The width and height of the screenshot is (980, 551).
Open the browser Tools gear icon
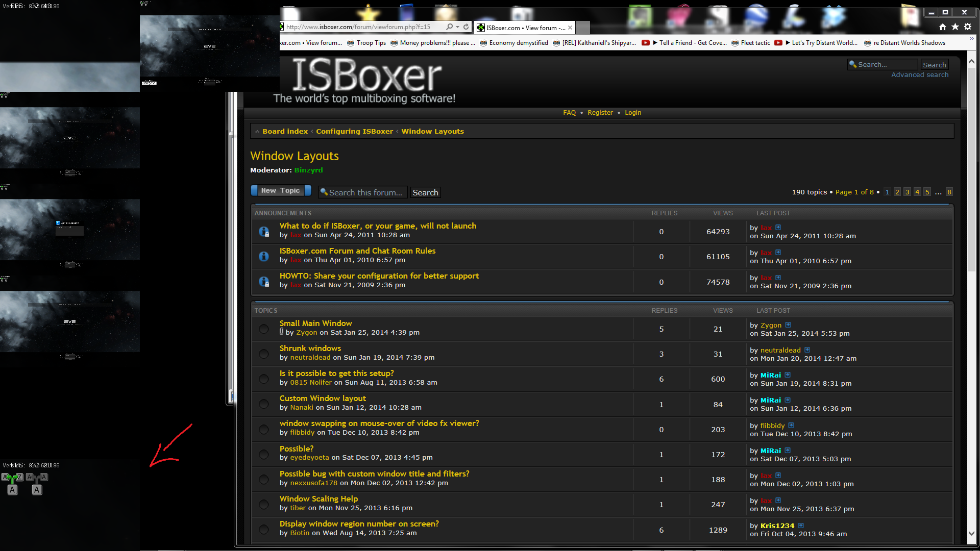[x=968, y=27]
